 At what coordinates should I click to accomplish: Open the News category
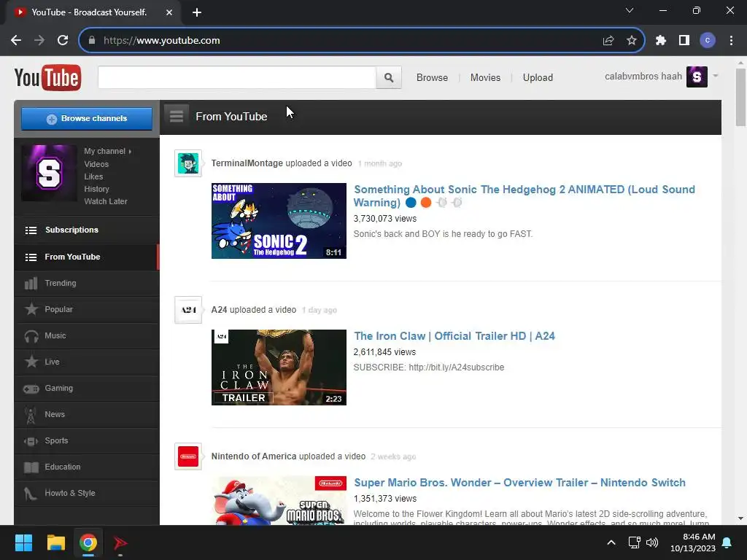(87, 414)
